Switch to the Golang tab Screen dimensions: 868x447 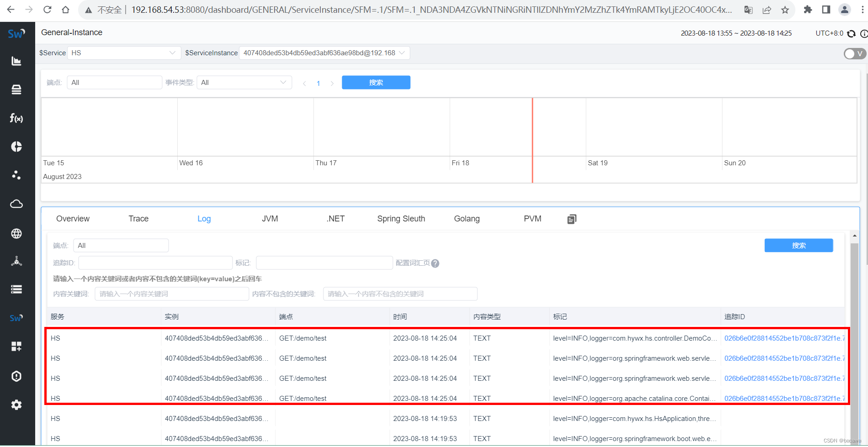pos(467,219)
